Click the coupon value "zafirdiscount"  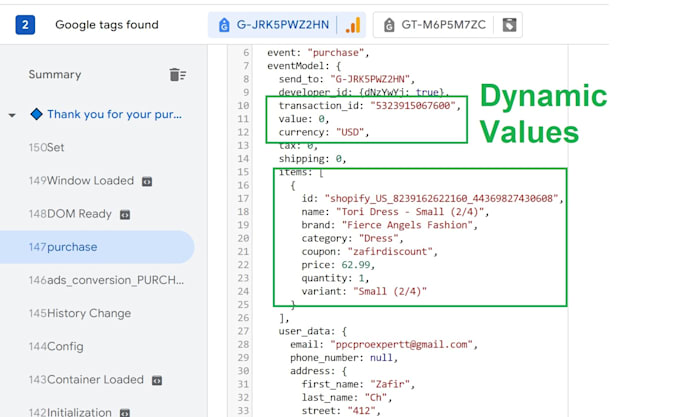[x=389, y=251]
